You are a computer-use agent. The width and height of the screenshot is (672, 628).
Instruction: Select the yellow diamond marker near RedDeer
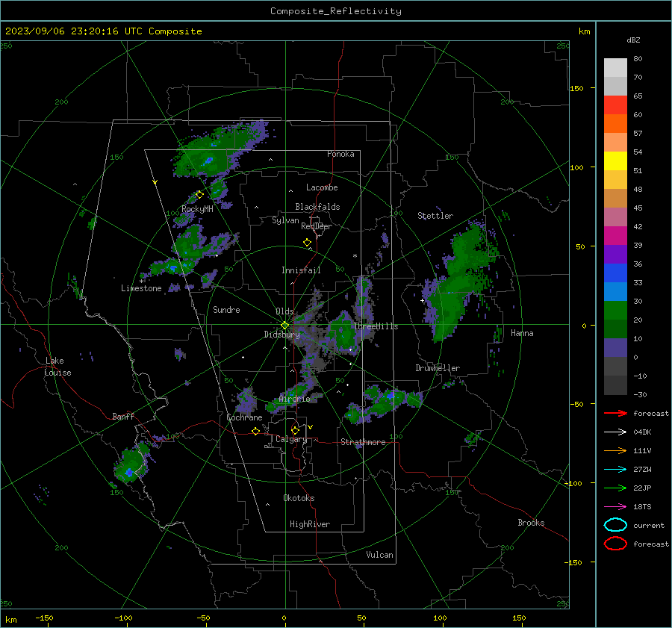click(308, 243)
